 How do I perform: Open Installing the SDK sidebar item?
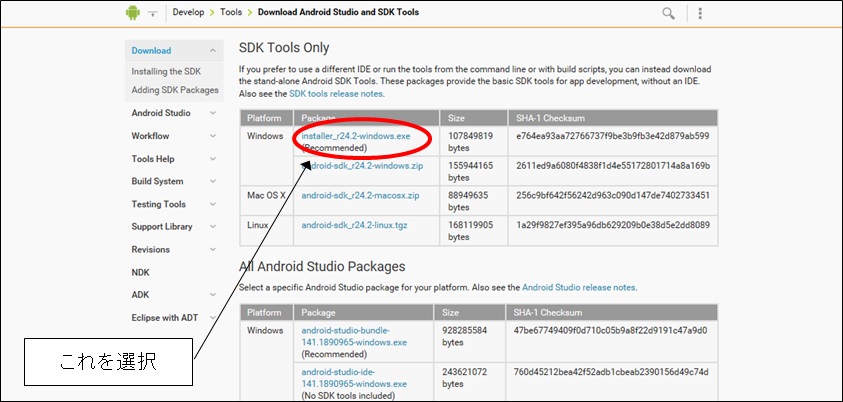point(166,71)
